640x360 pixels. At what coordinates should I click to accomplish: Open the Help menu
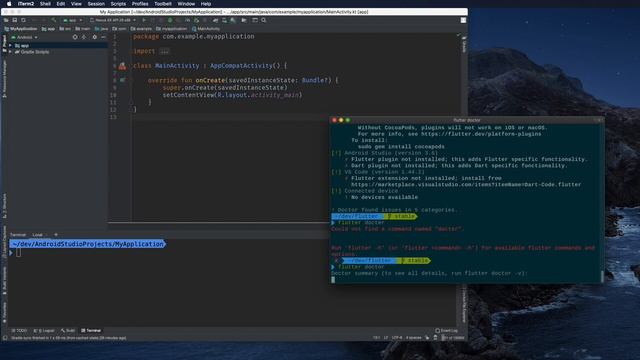[x=206, y=4]
